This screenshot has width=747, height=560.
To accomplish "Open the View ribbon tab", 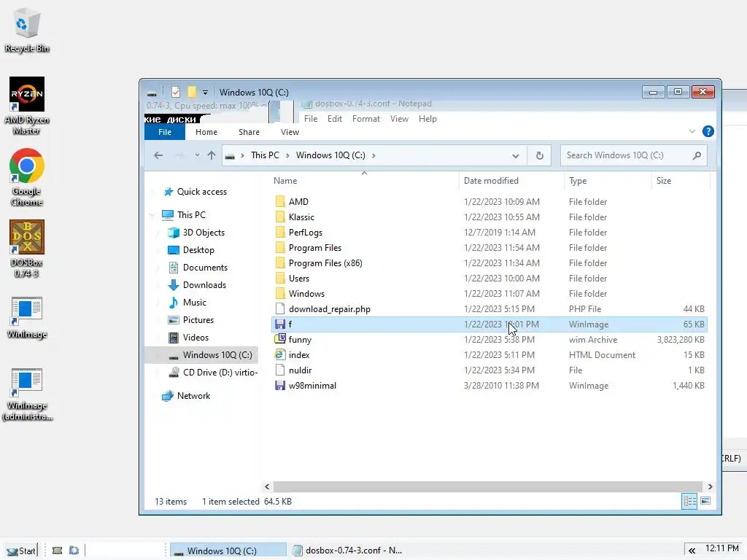I will click(290, 132).
